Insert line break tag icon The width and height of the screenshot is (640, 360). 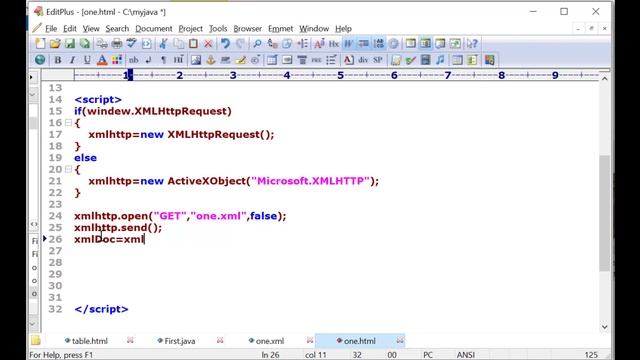(149, 60)
